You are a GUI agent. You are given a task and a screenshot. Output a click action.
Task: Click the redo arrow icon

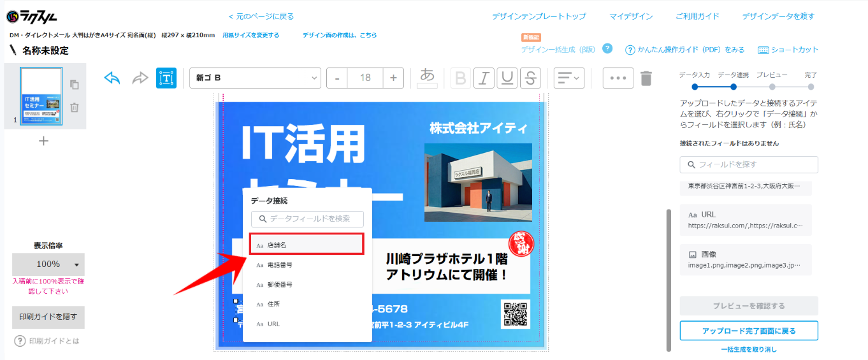click(x=140, y=78)
